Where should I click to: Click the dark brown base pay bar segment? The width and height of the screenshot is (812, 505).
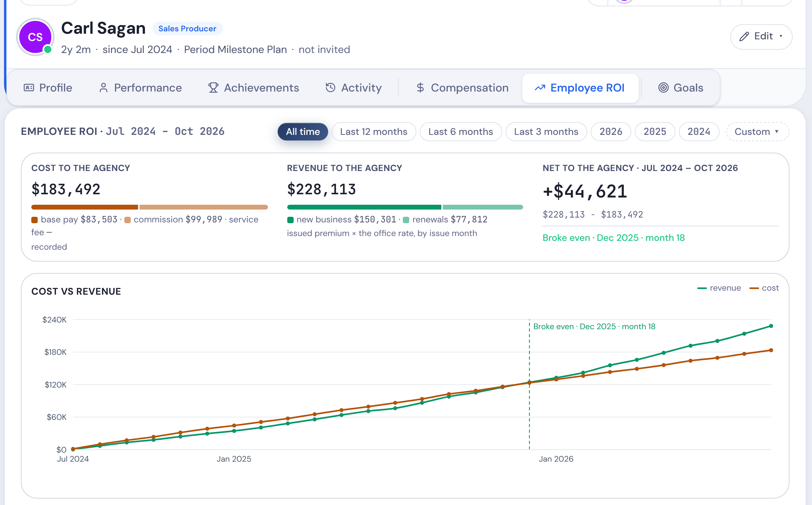click(85, 207)
